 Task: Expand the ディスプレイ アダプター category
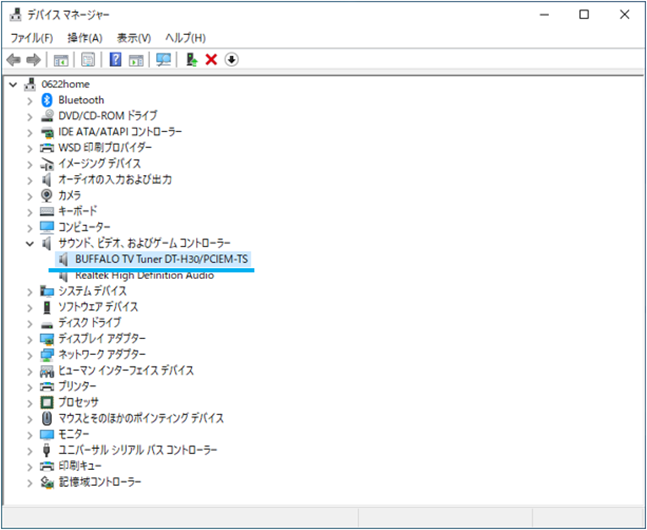[x=30, y=339]
